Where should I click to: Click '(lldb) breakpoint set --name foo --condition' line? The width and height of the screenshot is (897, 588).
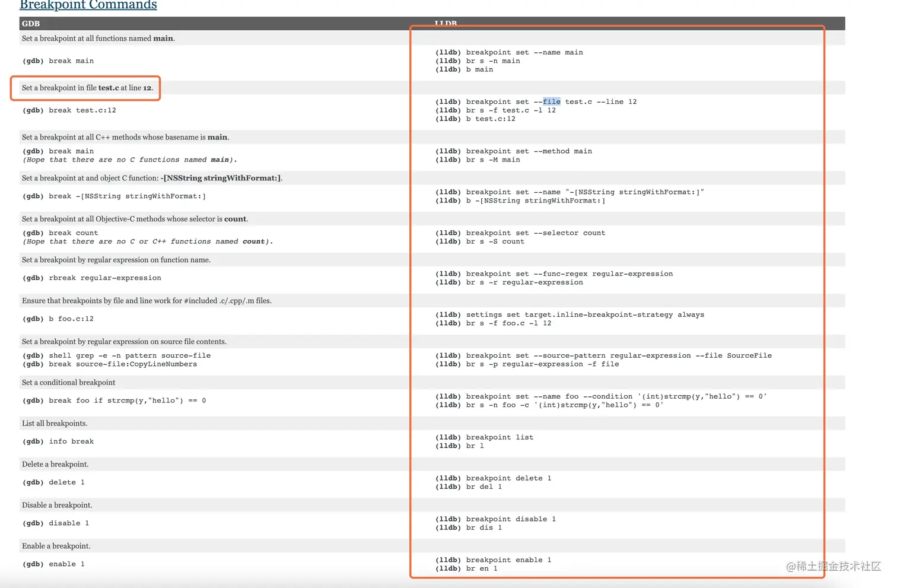601,397
